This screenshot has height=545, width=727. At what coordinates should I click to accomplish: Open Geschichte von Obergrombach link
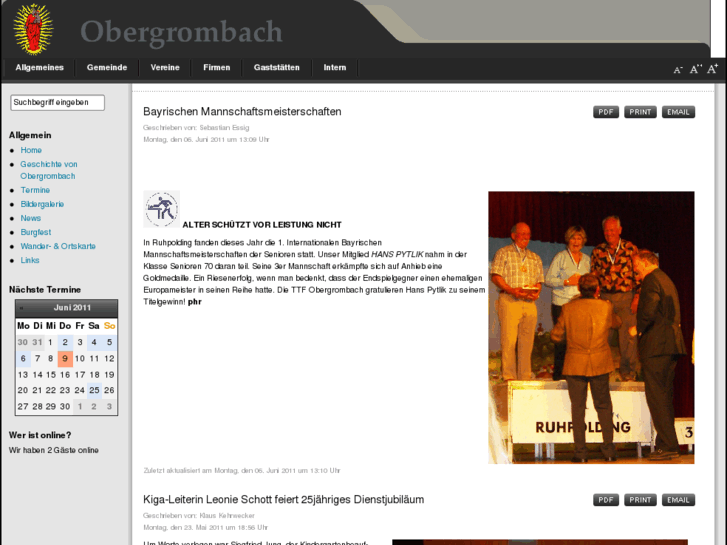pyautogui.click(x=49, y=170)
